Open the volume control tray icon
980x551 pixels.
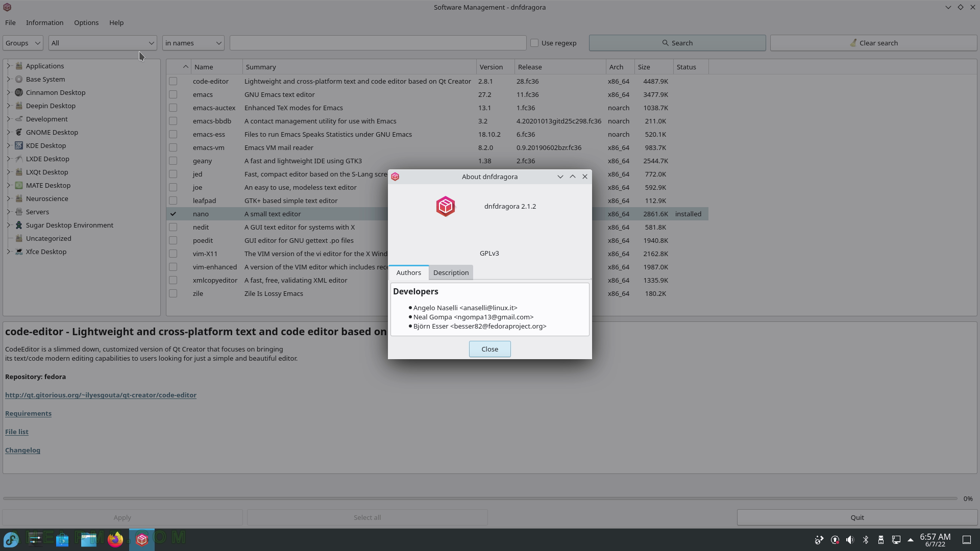pyautogui.click(x=850, y=540)
